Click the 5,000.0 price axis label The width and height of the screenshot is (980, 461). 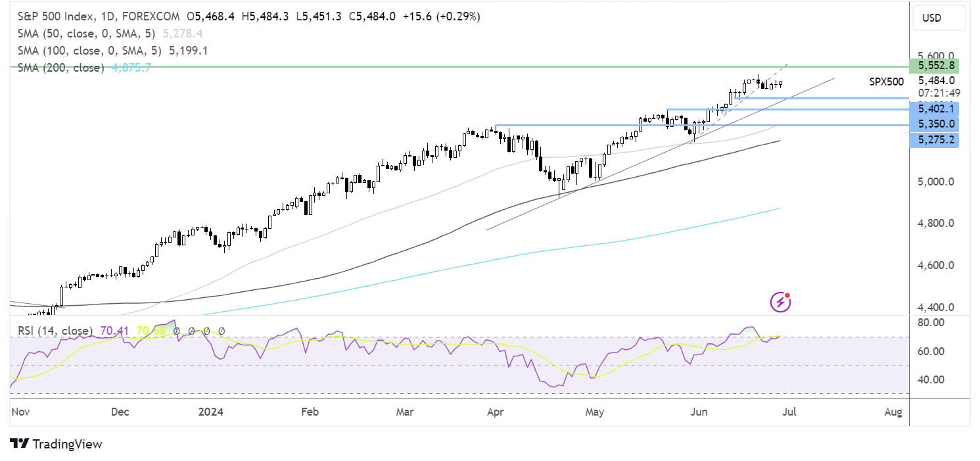935,182
